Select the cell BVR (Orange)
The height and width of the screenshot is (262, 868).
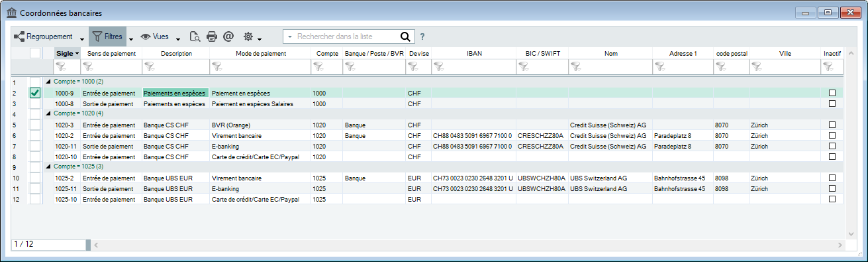coord(260,125)
